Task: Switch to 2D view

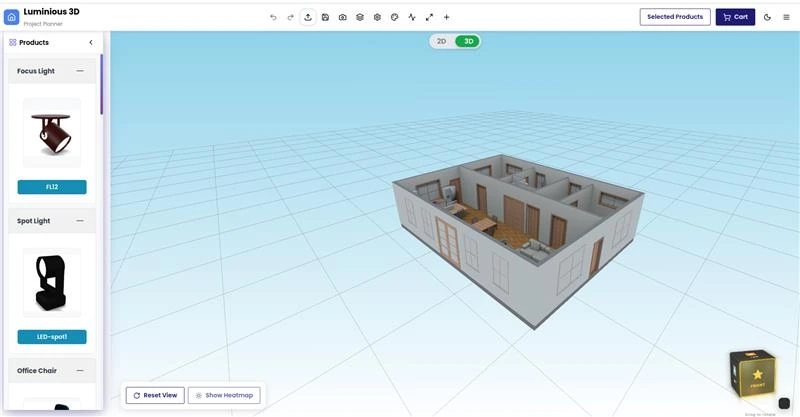Action: point(442,41)
